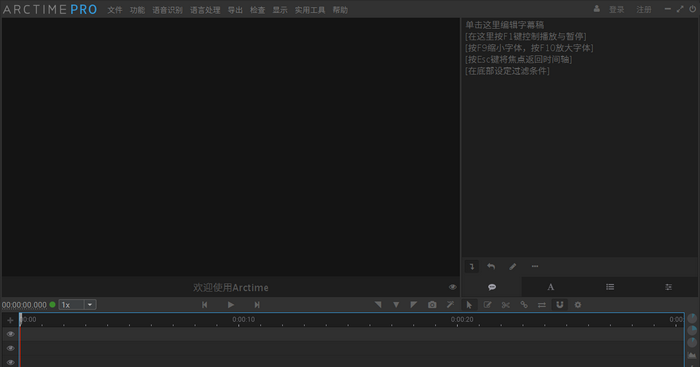The height and width of the screenshot is (381, 700).
Task: Toggle the magnet snapping tool
Action: click(559, 305)
